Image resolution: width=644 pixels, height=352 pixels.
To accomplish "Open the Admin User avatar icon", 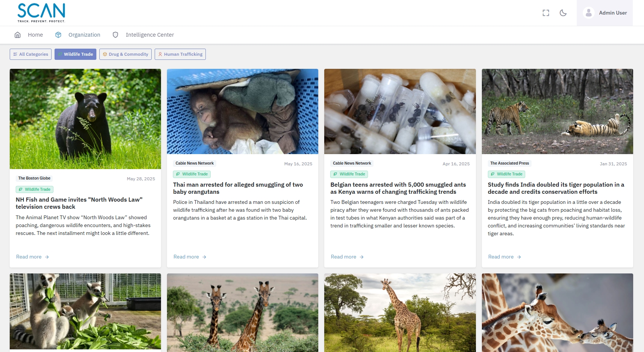I will coord(588,13).
